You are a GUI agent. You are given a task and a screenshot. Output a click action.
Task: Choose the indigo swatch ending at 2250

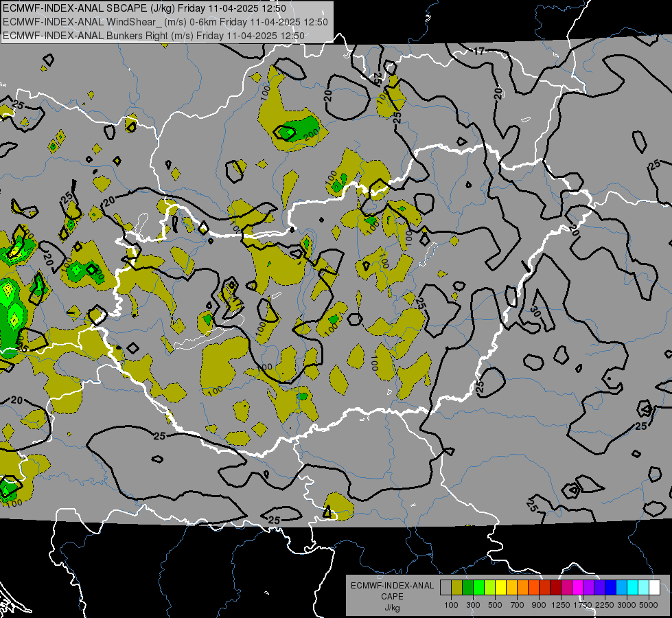[x=599, y=588]
